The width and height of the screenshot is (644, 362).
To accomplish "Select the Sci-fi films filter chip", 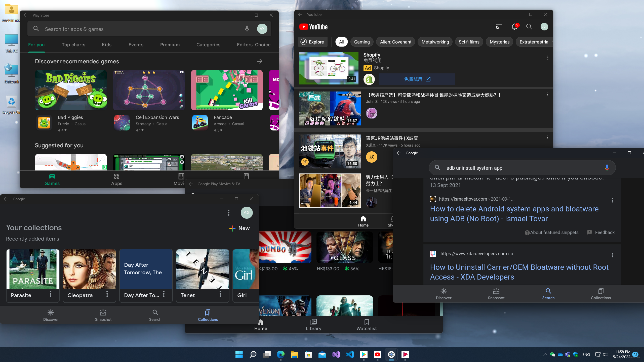I will 469,42.
